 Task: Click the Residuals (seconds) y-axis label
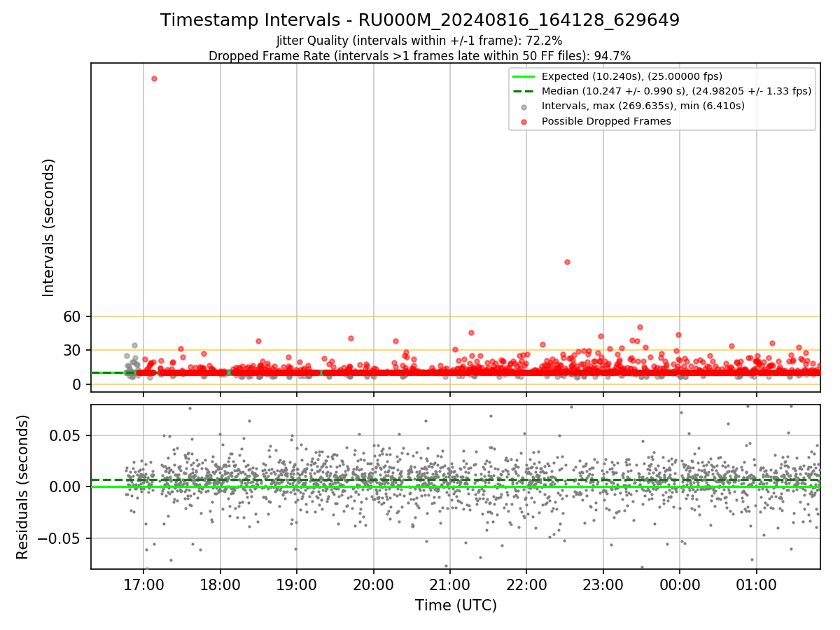pos(22,486)
